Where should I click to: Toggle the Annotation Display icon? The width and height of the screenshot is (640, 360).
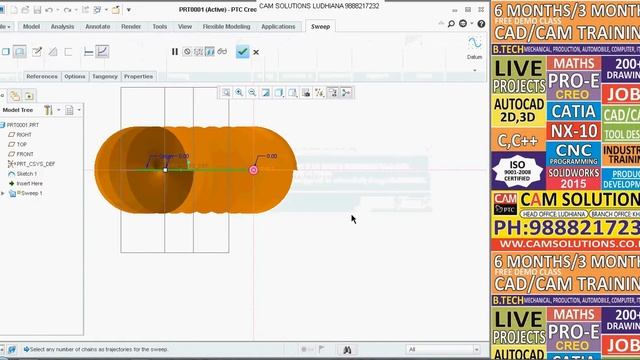333,93
